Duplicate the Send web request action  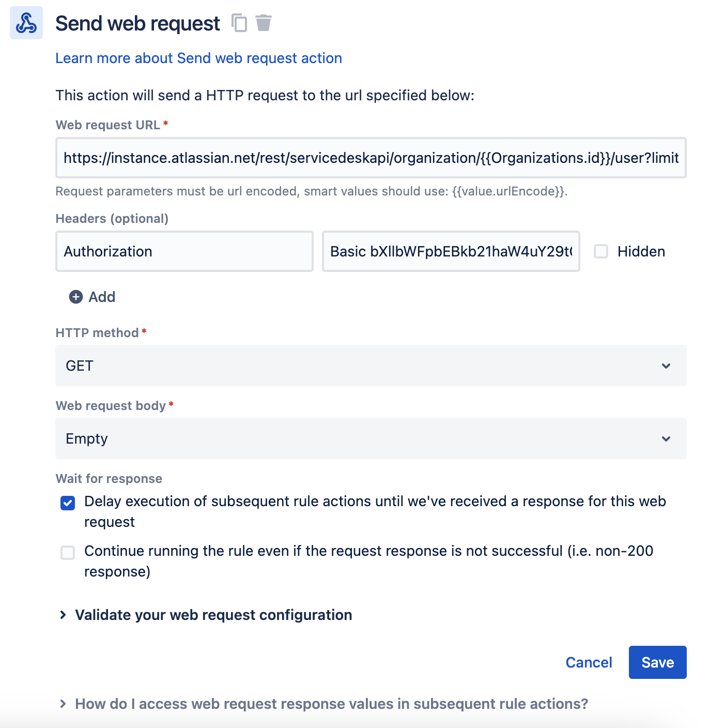point(239,23)
